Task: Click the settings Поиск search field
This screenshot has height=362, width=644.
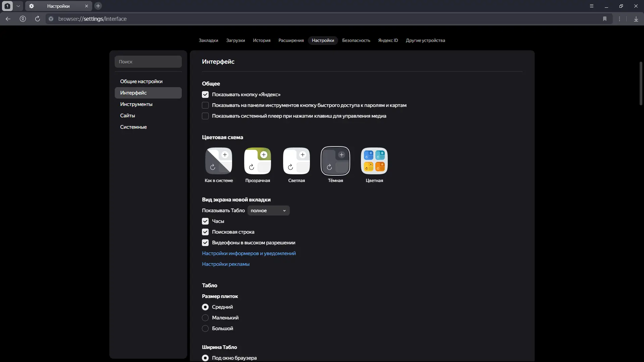Action: pyautogui.click(x=148, y=62)
